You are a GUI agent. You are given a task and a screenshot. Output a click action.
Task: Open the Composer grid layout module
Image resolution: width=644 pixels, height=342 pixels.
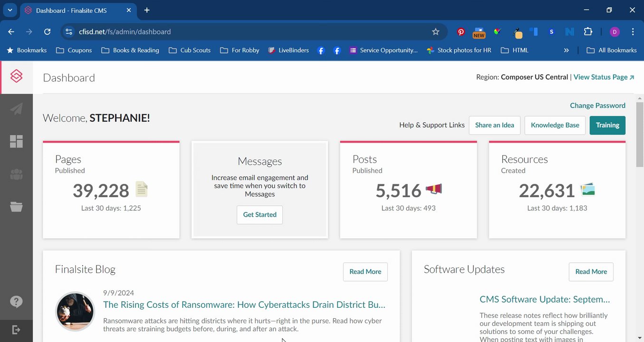click(17, 141)
